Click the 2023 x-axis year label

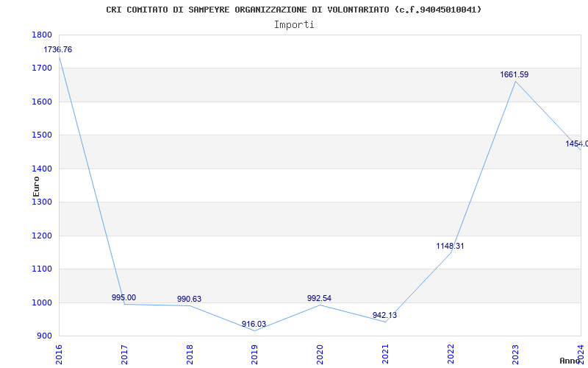(x=516, y=355)
